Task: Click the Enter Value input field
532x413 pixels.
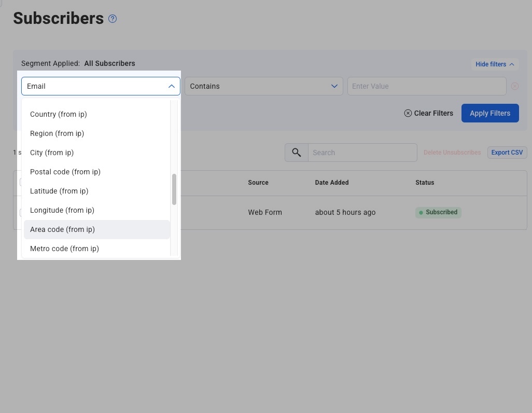Action: (x=426, y=86)
